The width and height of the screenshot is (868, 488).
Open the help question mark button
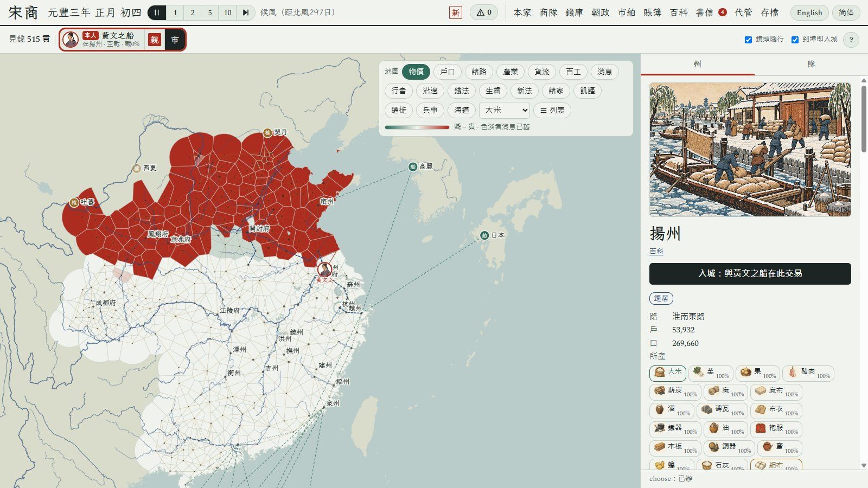[851, 40]
